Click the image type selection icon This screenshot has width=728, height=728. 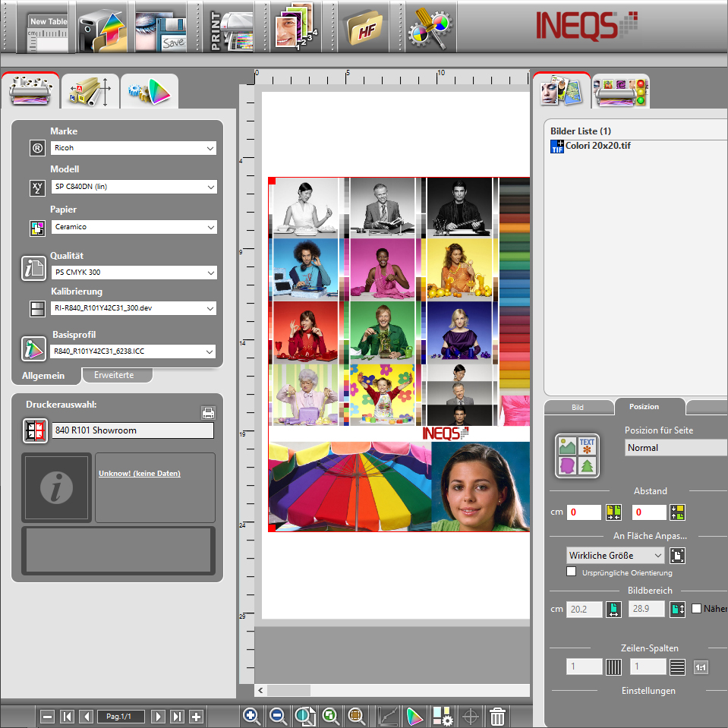577,456
